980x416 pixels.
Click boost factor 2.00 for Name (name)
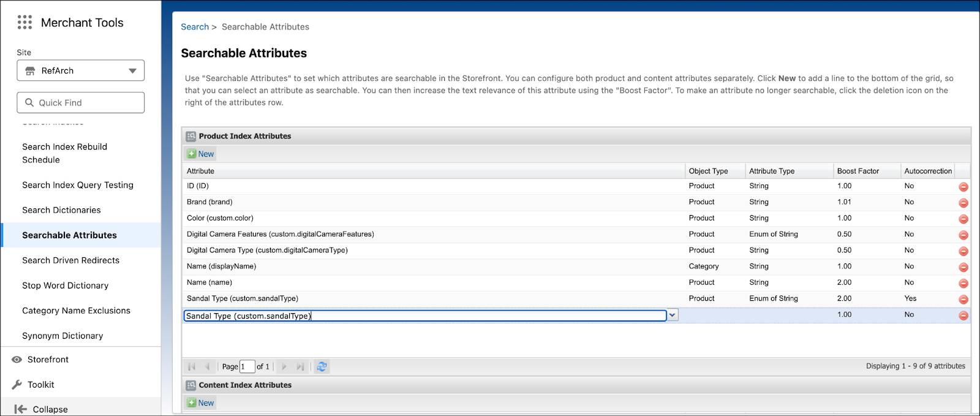click(844, 282)
